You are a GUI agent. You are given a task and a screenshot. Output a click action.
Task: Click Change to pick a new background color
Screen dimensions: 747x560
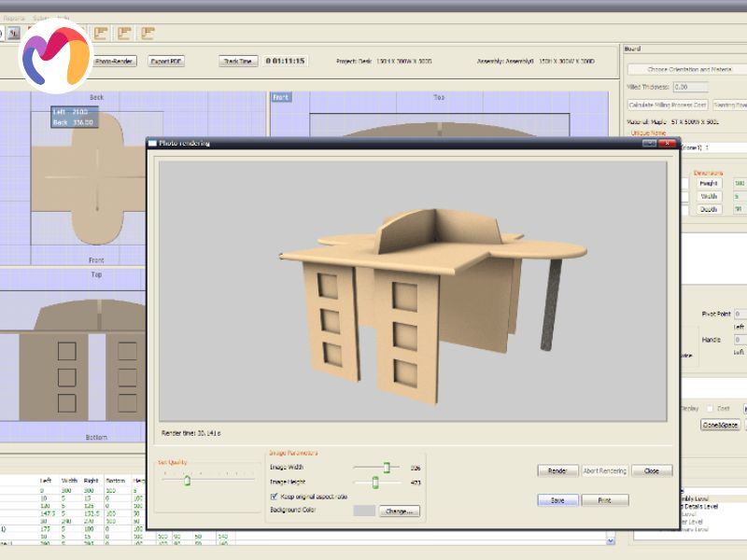click(398, 510)
